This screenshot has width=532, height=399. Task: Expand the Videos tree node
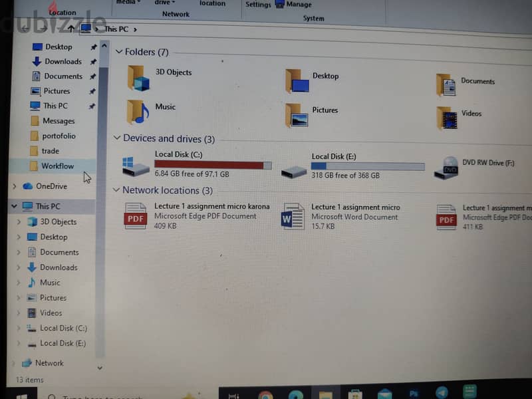[19, 313]
